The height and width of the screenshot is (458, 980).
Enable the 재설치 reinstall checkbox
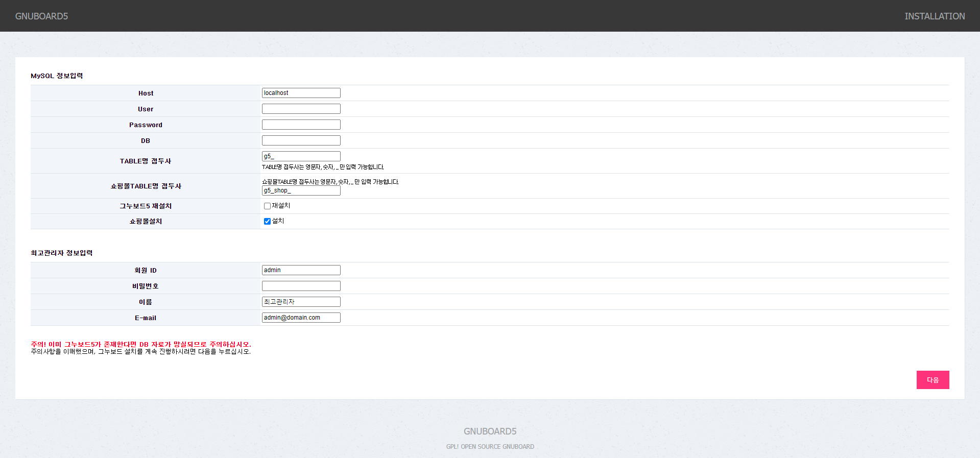(267, 206)
